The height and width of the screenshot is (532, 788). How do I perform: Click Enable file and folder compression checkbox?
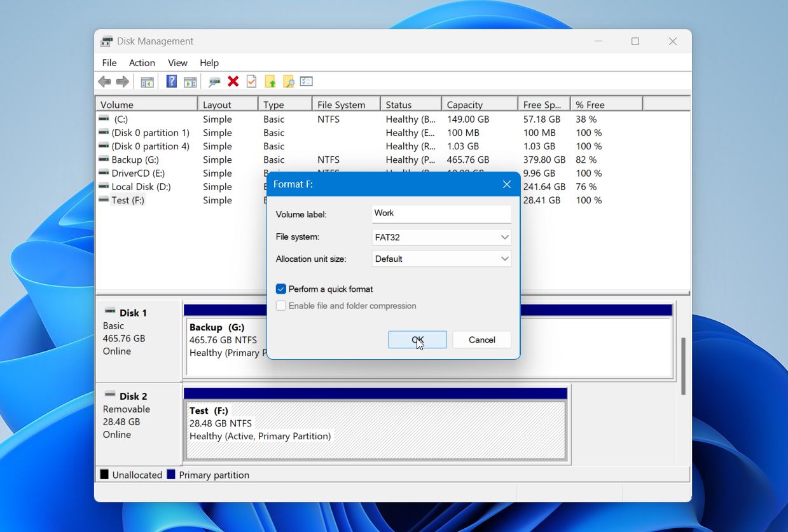[x=281, y=306]
